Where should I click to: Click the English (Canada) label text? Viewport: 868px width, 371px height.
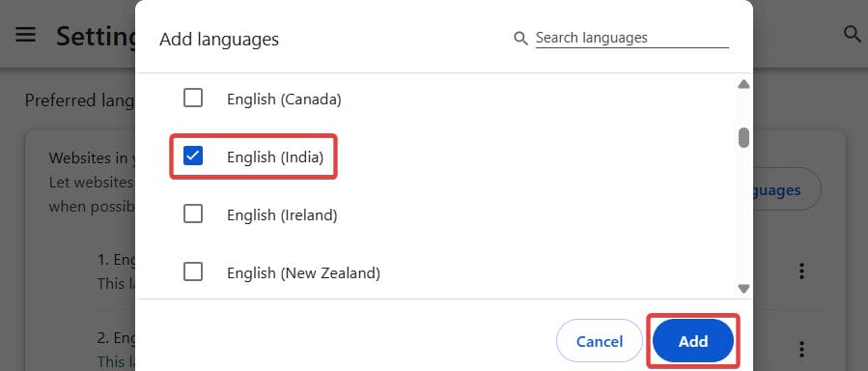284,100
